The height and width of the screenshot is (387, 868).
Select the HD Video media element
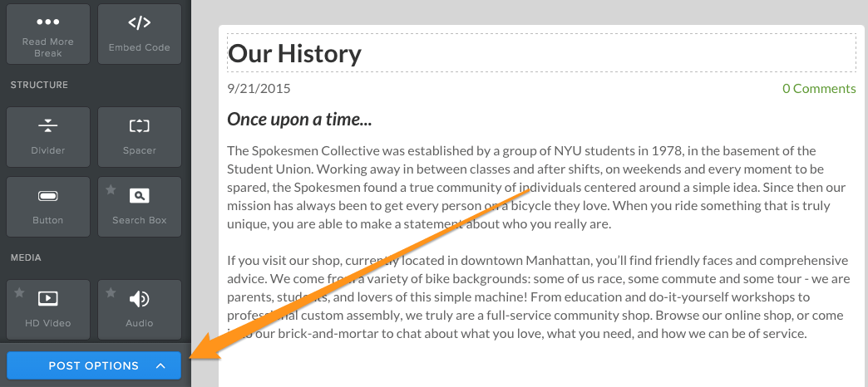48,310
